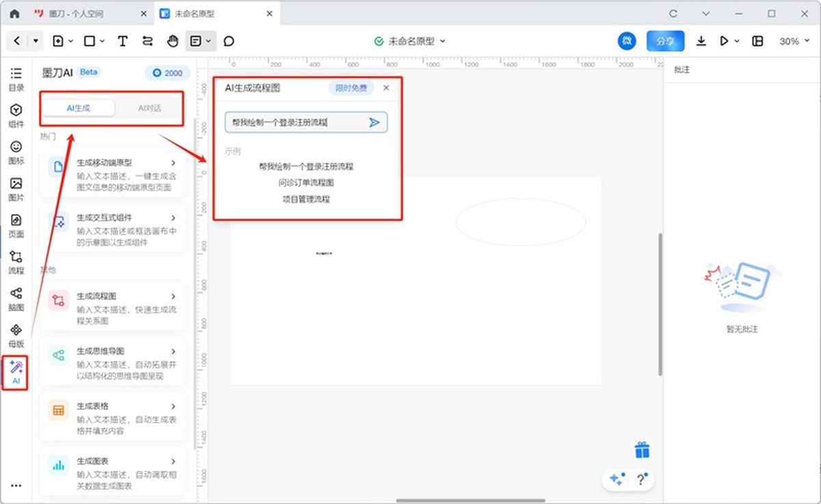Image resolution: width=821 pixels, height=504 pixels.
Task: Expand the rectangle tool dropdown
Action: click(x=103, y=41)
